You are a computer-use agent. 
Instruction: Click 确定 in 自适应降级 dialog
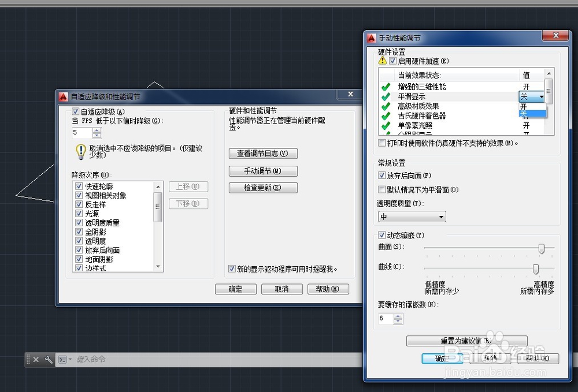[x=236, y=289]
